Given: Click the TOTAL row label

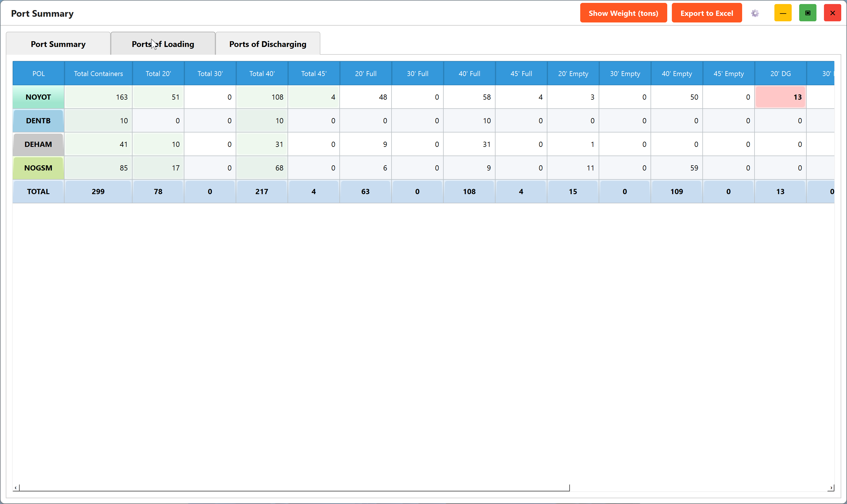Looking at the screenshot, I should (x=38, y=191).
